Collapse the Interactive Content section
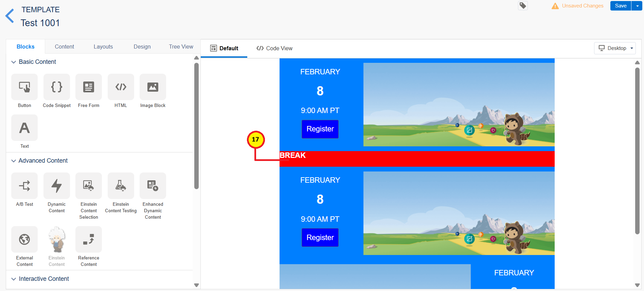644x291 pixels. point(14,279)
